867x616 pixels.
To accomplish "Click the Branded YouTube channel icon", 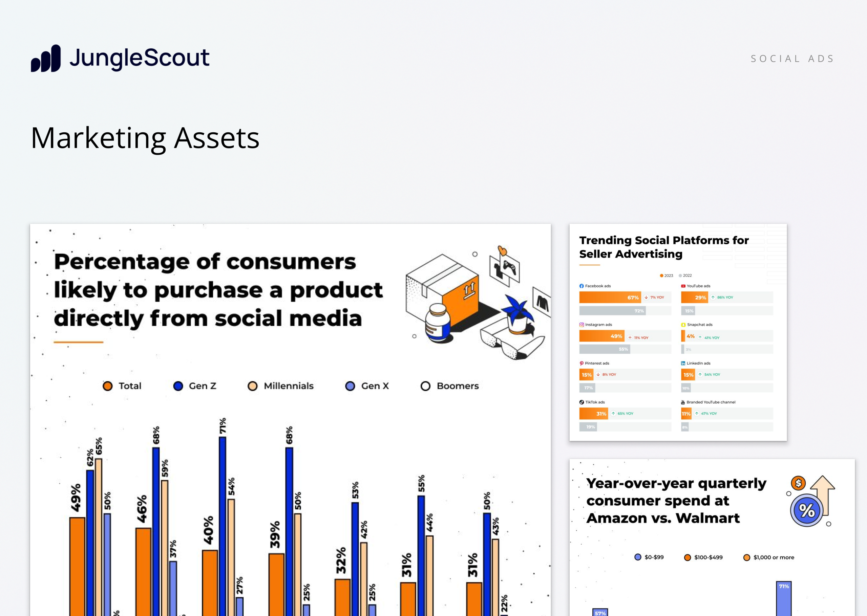I will click(x=683, y=402).
